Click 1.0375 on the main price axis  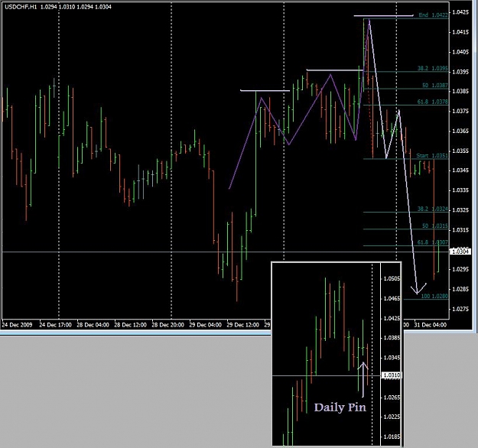coord(460,112)
